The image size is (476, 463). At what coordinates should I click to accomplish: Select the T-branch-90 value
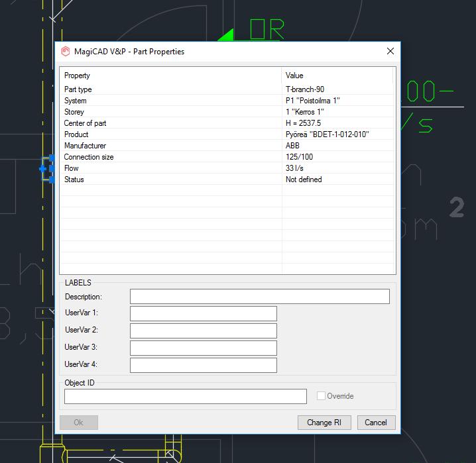pos(305,89)
